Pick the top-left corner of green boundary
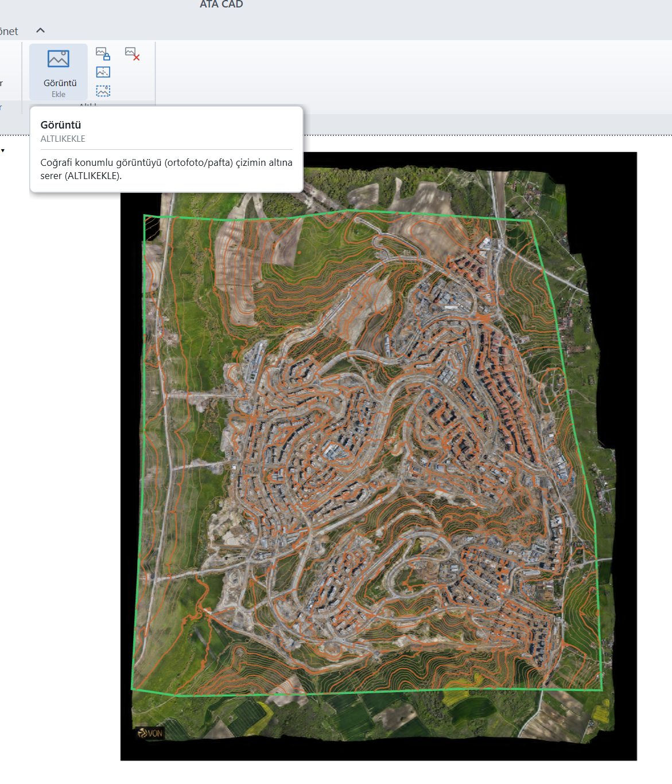Screen dimensions: 672x784 145,216
